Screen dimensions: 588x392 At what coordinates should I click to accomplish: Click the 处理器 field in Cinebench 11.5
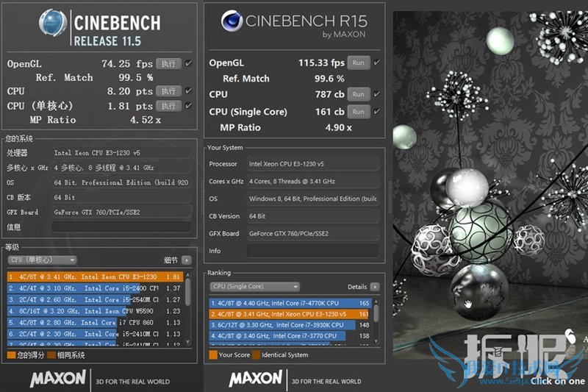click(x=121, y=153)
